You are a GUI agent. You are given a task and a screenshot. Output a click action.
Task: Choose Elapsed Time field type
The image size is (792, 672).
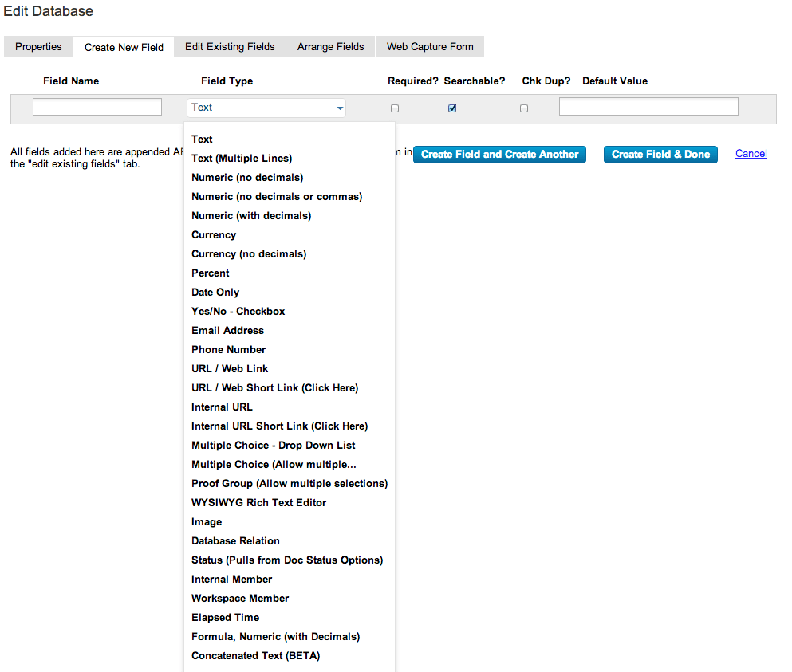[225, 617]
